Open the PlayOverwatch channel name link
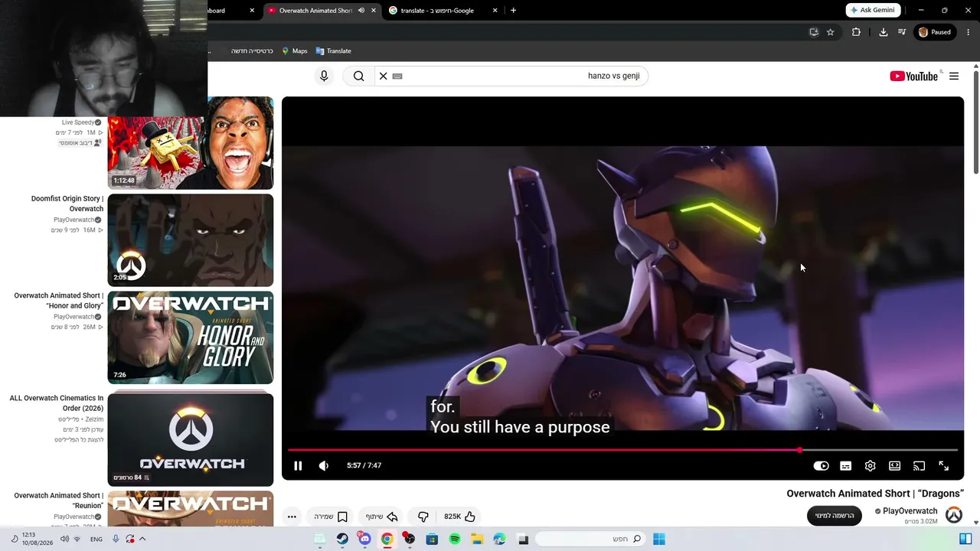The height and width of the screenshot is (551, 980). (x=910, y=511)
